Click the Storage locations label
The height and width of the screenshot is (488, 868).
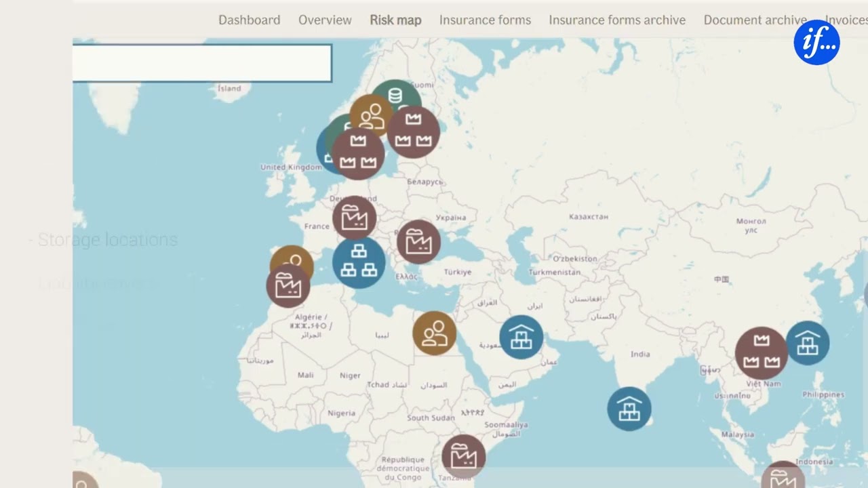tap(107, 240)
